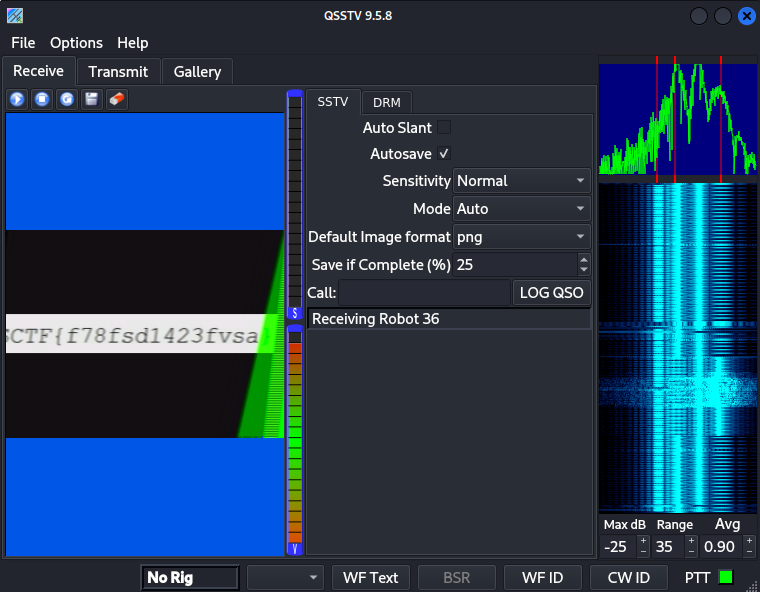
Task: Save the received image with the floppy icon
Action: click(x=92, y=99)
